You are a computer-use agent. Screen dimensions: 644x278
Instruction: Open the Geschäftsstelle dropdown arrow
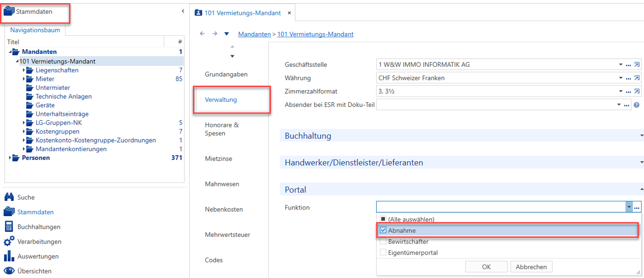tap(621, 65)
